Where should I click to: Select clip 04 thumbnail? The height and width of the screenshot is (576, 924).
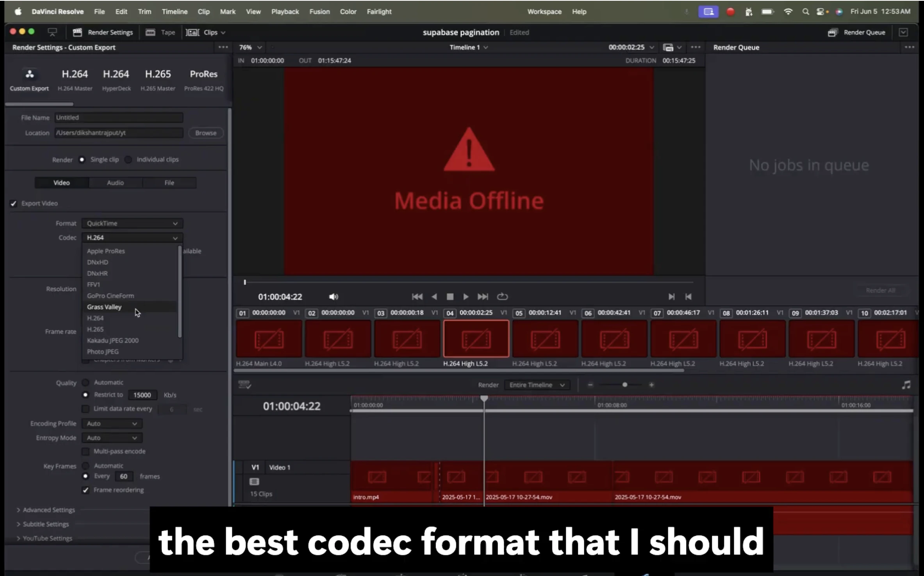pyautogui.click(x=476, y=339)
